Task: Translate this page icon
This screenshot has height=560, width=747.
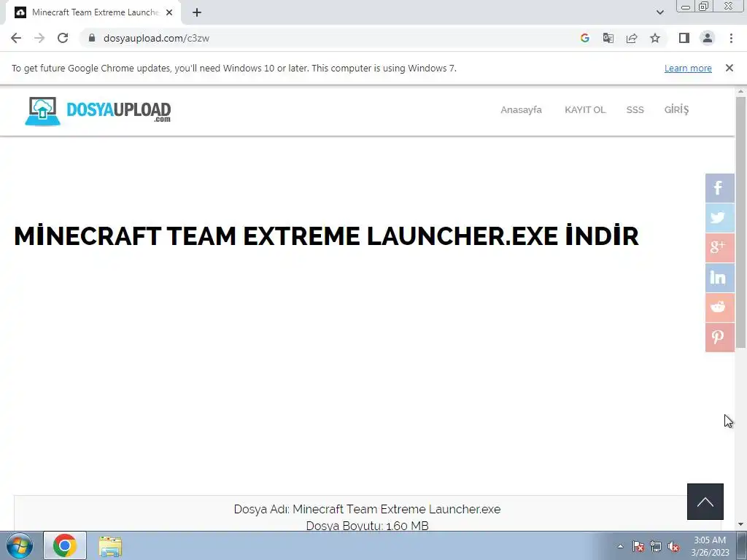Action: pos(608,38)
